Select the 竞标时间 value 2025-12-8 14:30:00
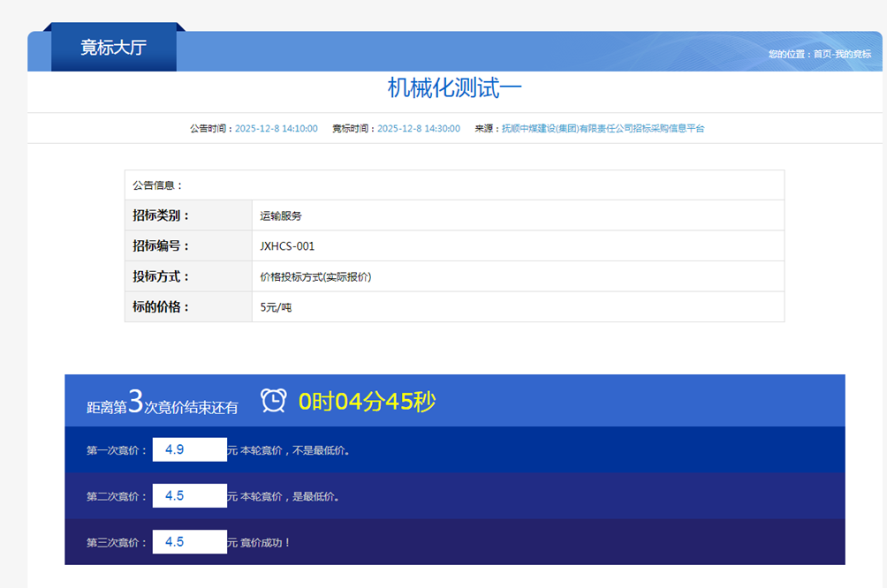 [419, 128]
